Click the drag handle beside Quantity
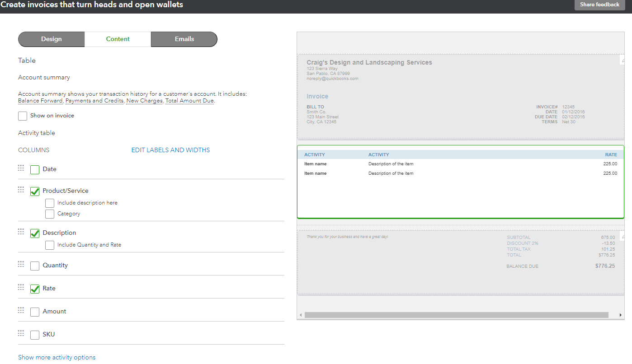 (20, 264)
